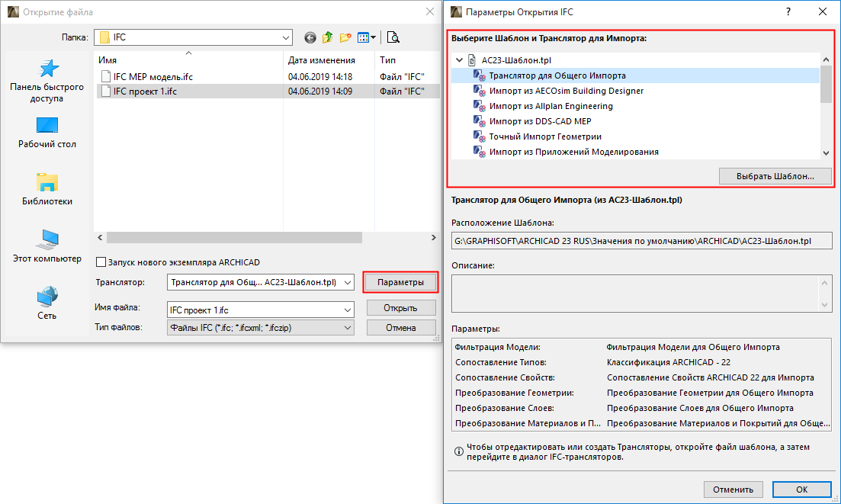Select Desktop (Рабочий стол) in sidebar
The image size is (841, 504).
pos(47,133)
